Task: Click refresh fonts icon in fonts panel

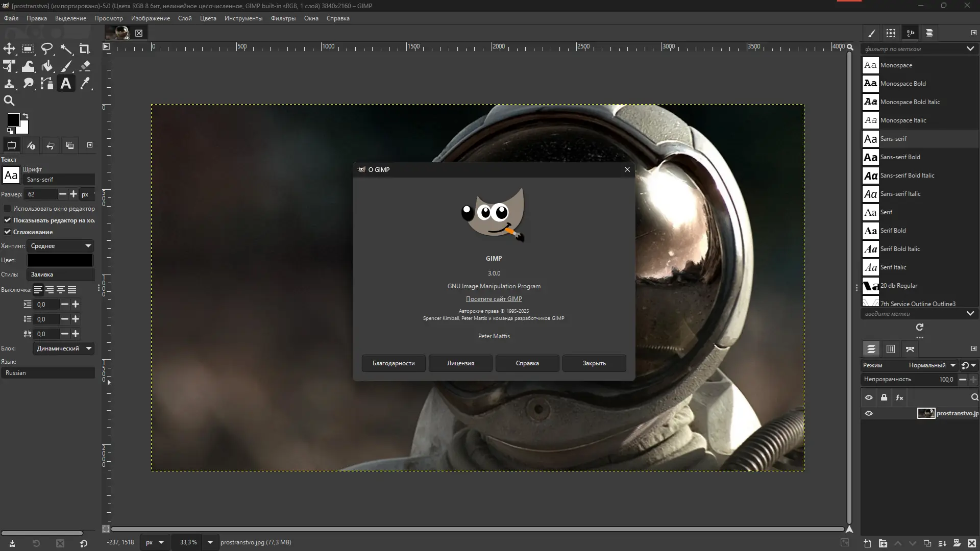Action: click(919, 327)
